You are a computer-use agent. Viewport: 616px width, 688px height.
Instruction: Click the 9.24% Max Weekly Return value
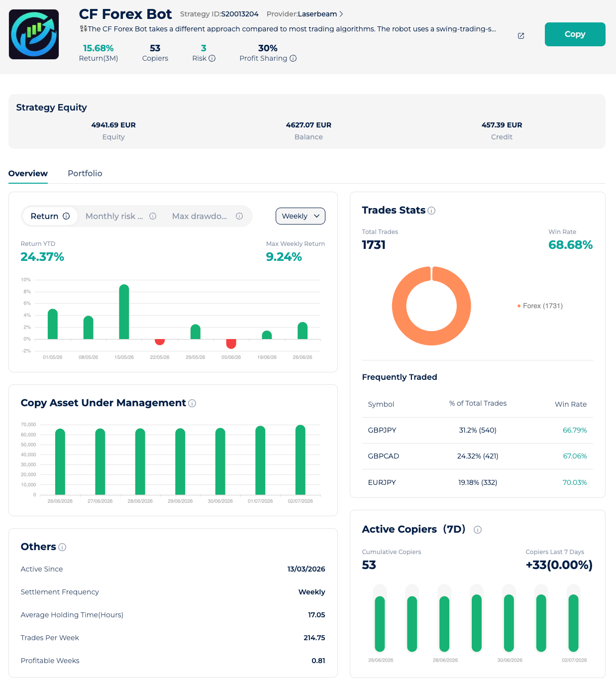point(284,257)
